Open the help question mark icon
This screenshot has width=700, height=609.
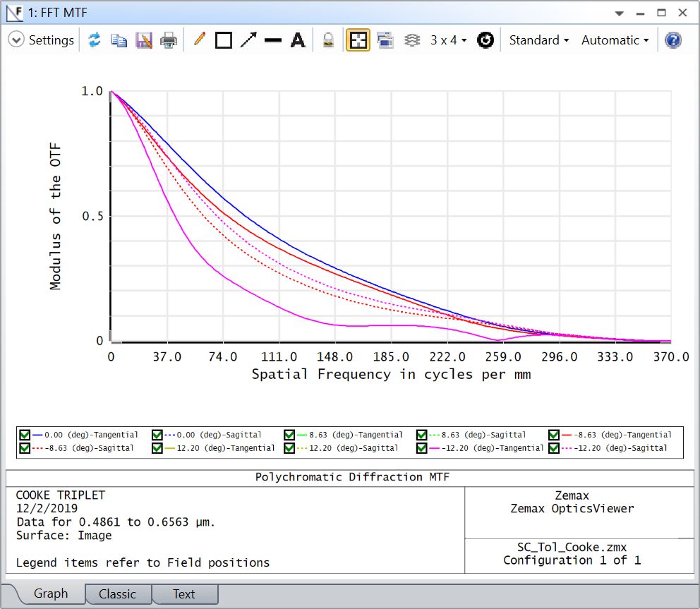pyautogui.click(x=673, y=40)
